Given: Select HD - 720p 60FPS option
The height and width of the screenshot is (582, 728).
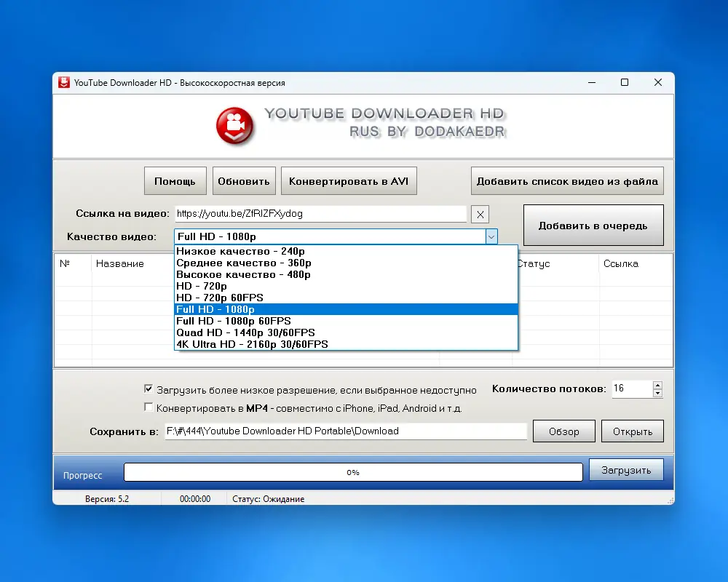Looking at the screenshot, I should click(346, 298).
